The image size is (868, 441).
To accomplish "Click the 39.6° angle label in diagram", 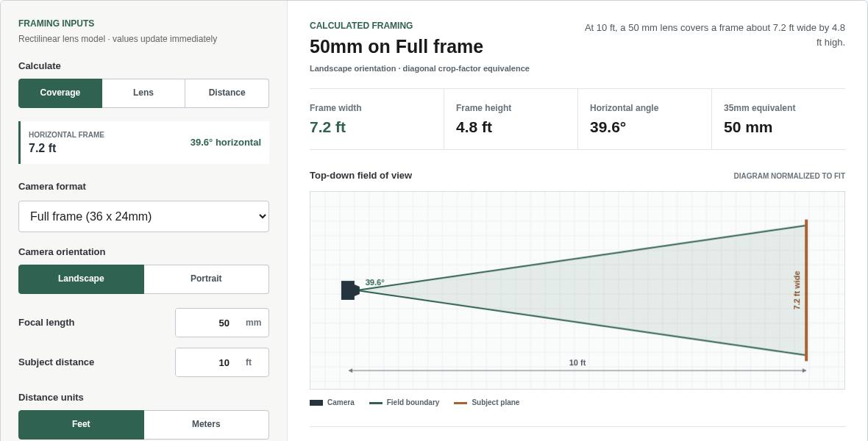I will 374,282.
